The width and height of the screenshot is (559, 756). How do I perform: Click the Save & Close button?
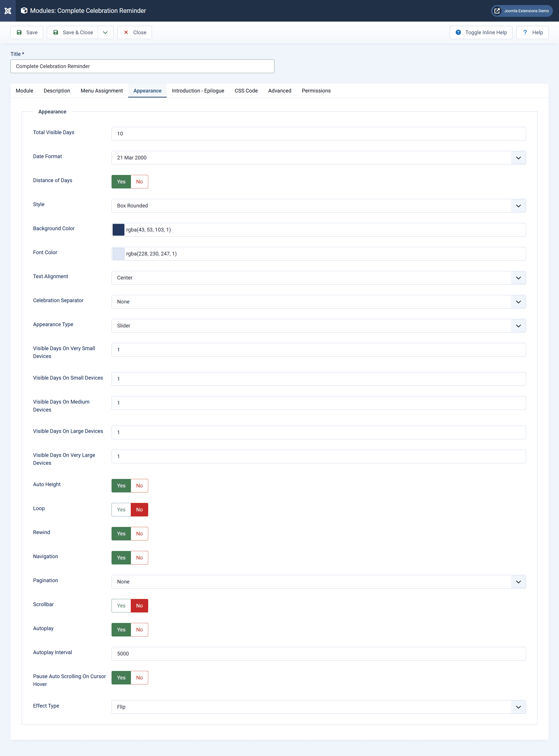tap(72, 32)
